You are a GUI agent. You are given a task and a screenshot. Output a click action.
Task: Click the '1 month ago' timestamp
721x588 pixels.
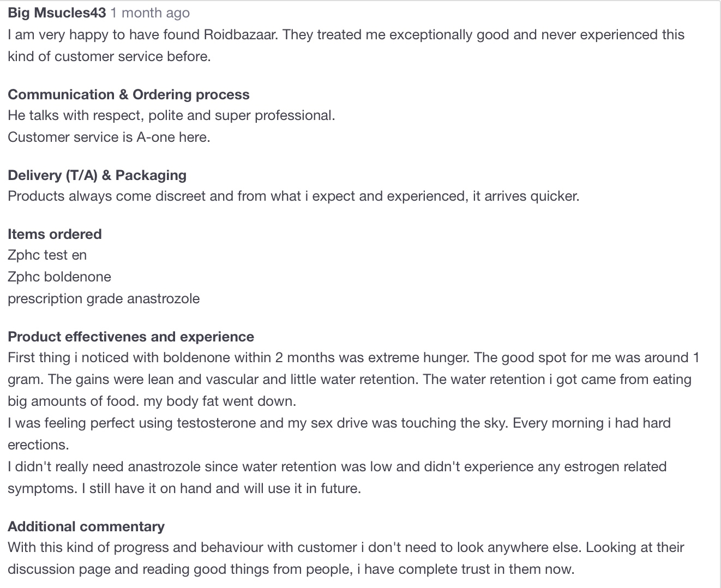pos(150,13)
